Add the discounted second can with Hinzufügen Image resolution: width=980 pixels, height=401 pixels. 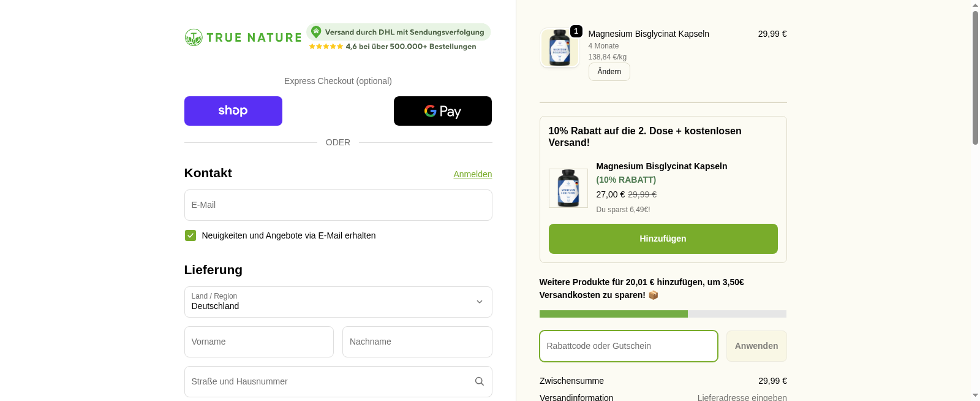click(x=663, y=239)
